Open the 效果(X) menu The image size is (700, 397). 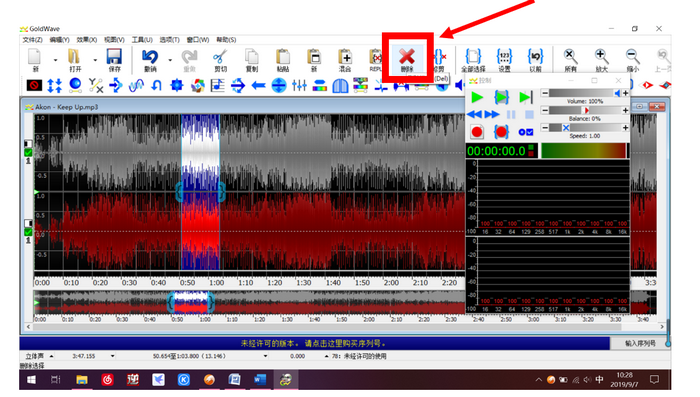point(87,40)
